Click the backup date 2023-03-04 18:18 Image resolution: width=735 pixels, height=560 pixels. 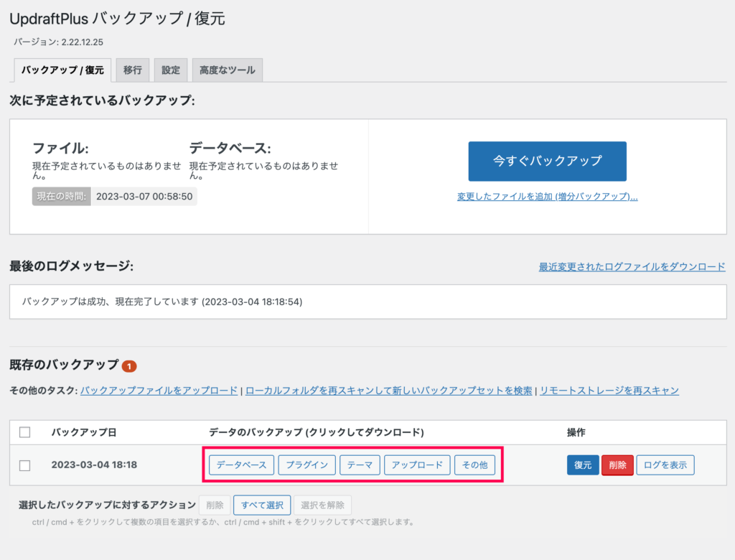(94, 465)
